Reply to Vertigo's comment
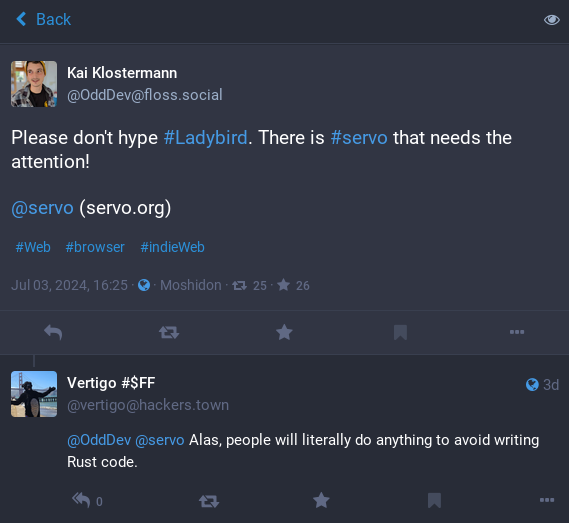569x523 pixels. [81, 500]
